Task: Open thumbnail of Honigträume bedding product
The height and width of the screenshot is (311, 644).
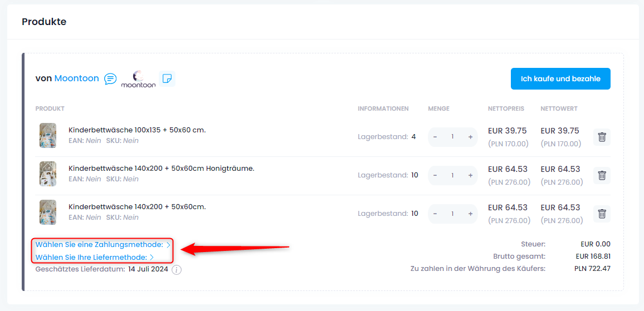Action: pos(48,174)
